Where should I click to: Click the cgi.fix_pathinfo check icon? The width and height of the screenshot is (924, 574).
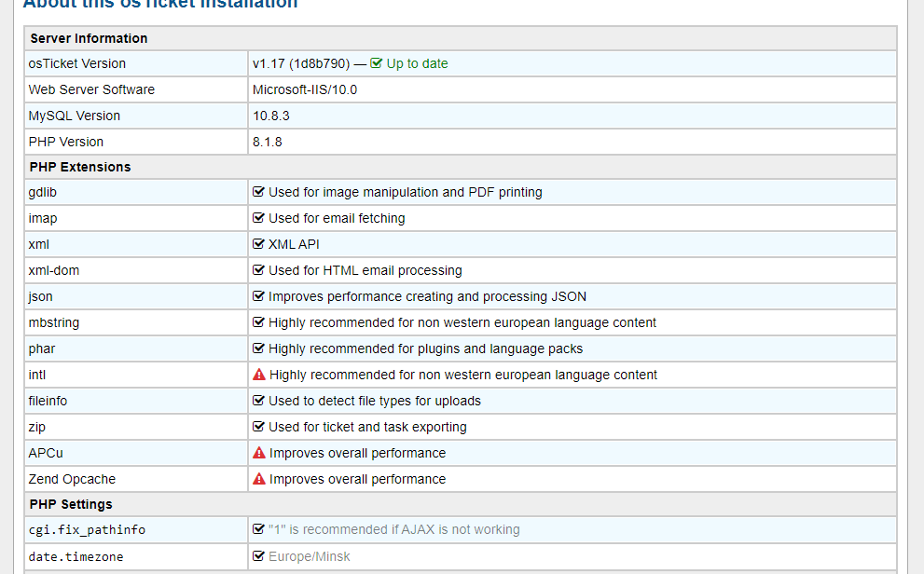click(x=258, y=529)
